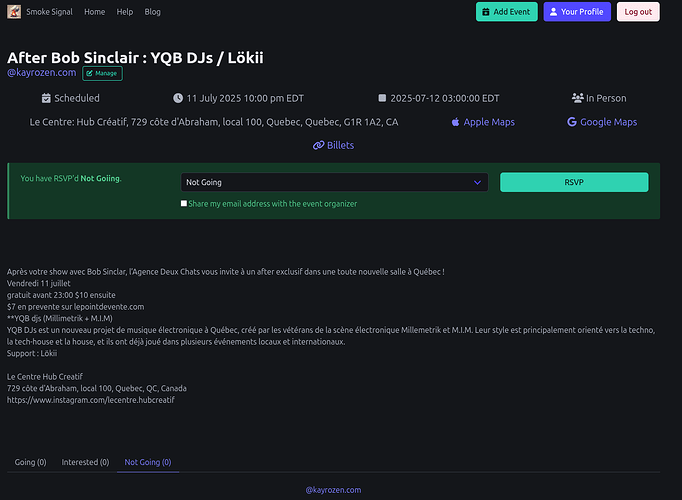Image resolution: width=682 pixels, height=500 pixels.
Task: Click the Add Event button
Action: (x=506, y=12)
